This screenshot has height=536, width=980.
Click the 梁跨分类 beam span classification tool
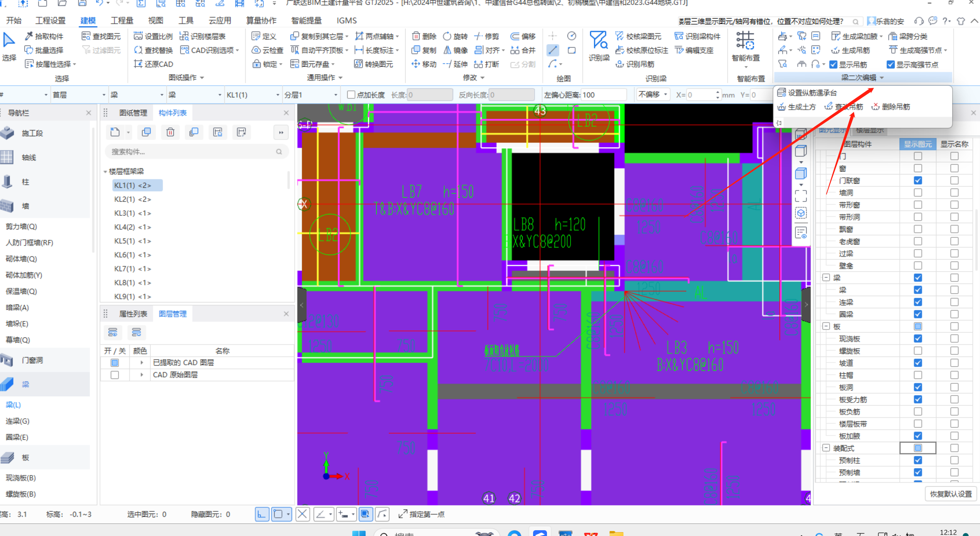click(x=907, y=36)
